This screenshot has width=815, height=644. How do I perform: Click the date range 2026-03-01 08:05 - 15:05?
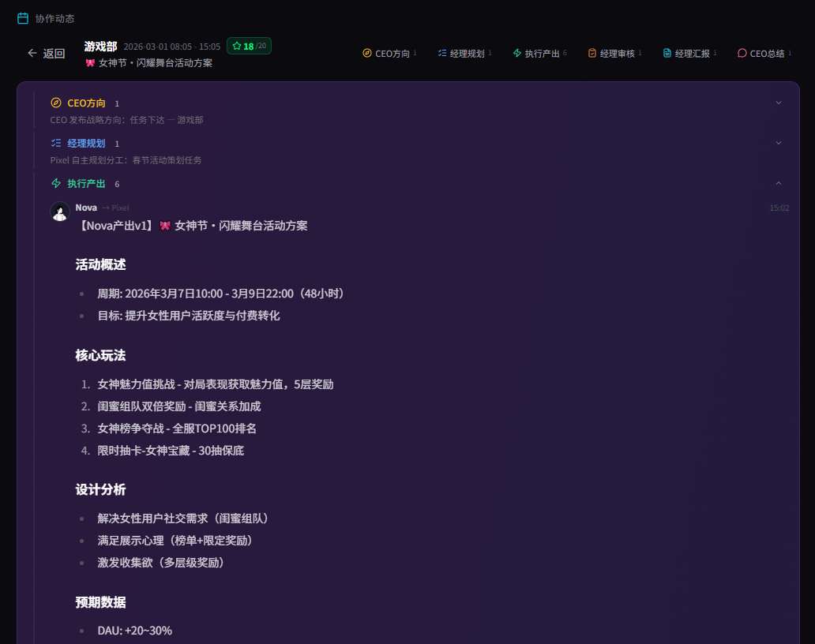point(172,47)
